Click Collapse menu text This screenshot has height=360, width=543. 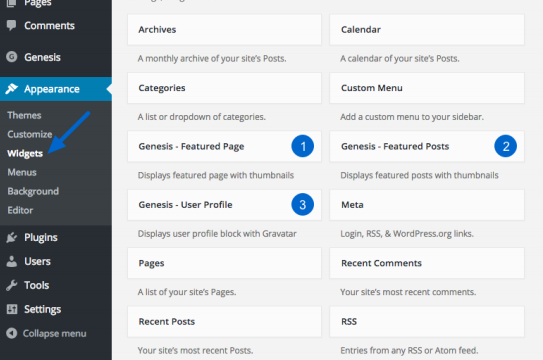54,333
